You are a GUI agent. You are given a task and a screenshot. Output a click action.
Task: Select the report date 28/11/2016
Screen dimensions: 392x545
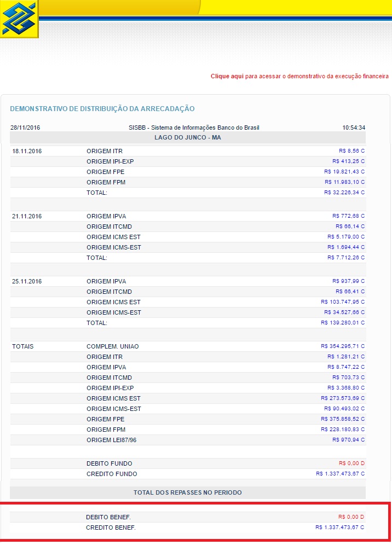click(x=25, y=127)
